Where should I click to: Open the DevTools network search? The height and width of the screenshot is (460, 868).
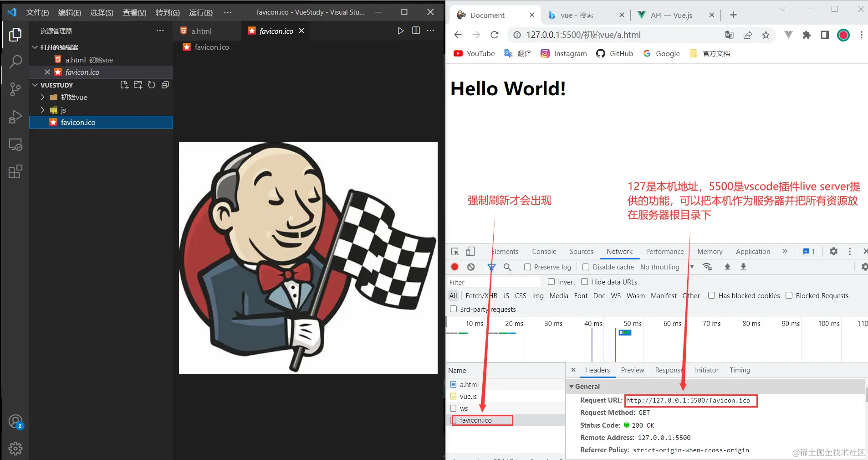click(507, 267)
